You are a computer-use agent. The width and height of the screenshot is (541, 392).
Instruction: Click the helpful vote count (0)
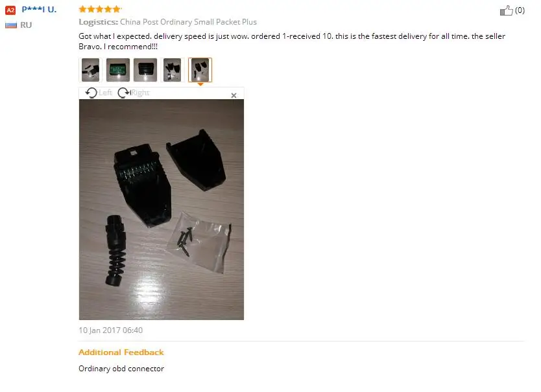tap(520, 10)
